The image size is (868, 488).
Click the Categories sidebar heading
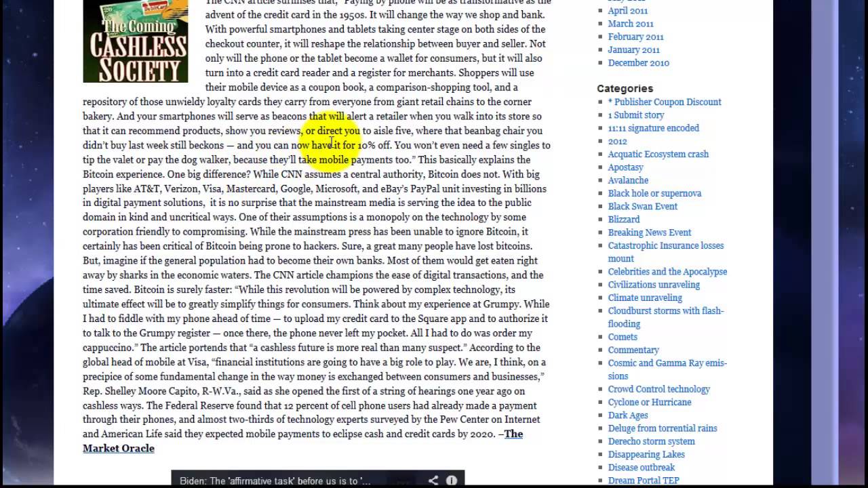(625, 89)
